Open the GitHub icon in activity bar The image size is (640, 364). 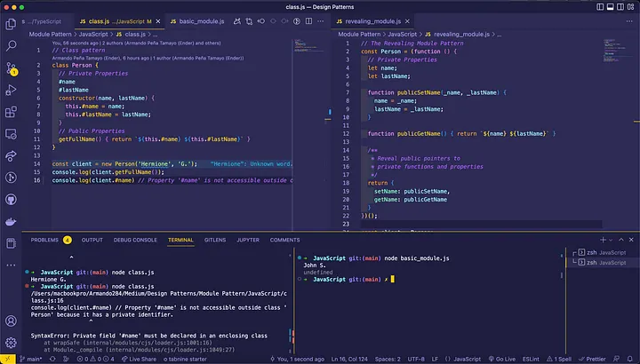[11, 200]
